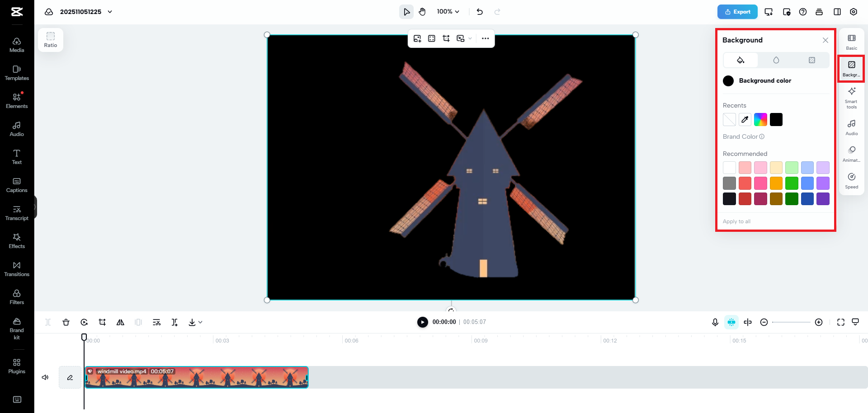Open keyboard shortcuts at sidebar bottom
Image resolution: width=868 pixels, height=413 pixels.
[17, 399]
